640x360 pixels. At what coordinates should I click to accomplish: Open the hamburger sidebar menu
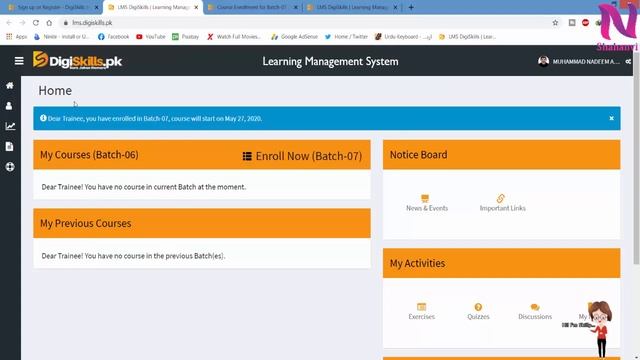[19, 61]
